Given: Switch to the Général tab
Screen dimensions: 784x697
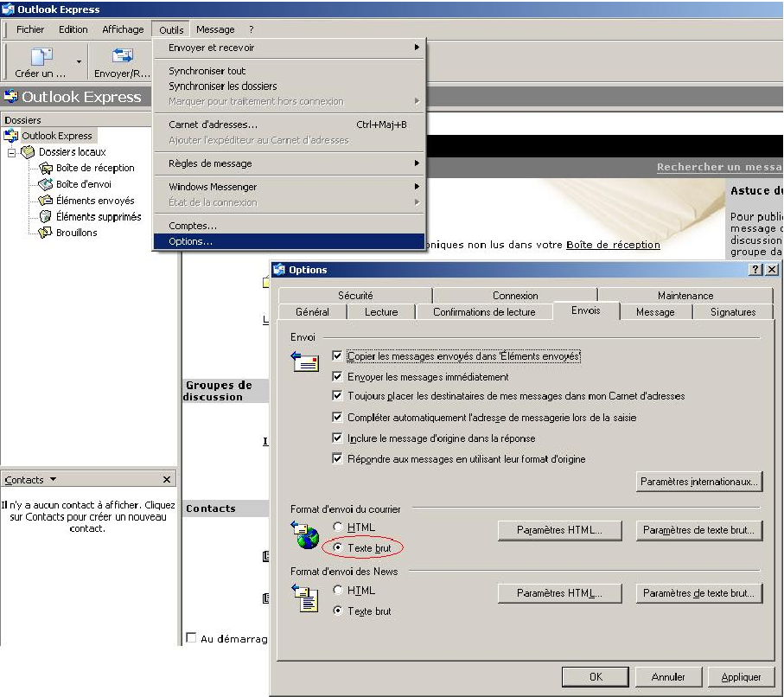Looking at the screenshot, I should 312,311.
